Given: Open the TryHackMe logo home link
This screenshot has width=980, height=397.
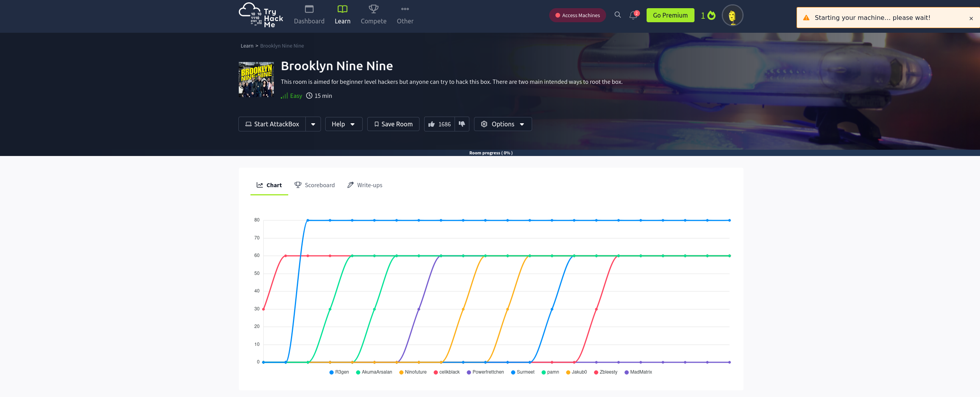Looking at the screenshot, I should (261, 15).
